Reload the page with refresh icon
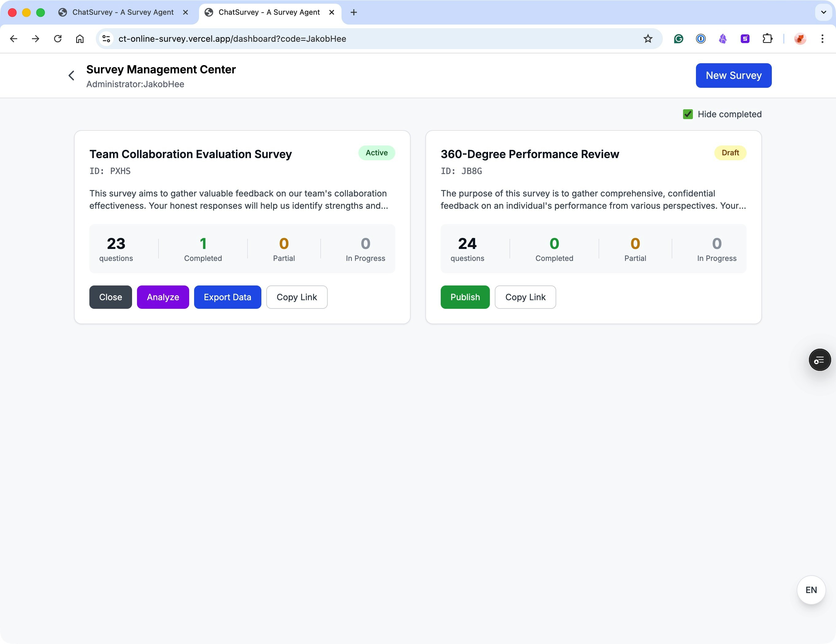Viewport: 836px width, 644px height. click(x=58, y=39)
